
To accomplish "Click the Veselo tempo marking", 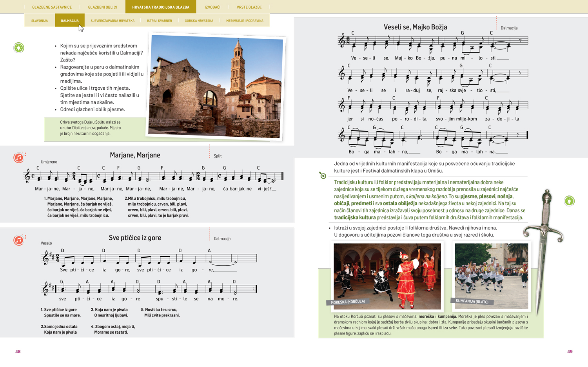I will 46,243.
